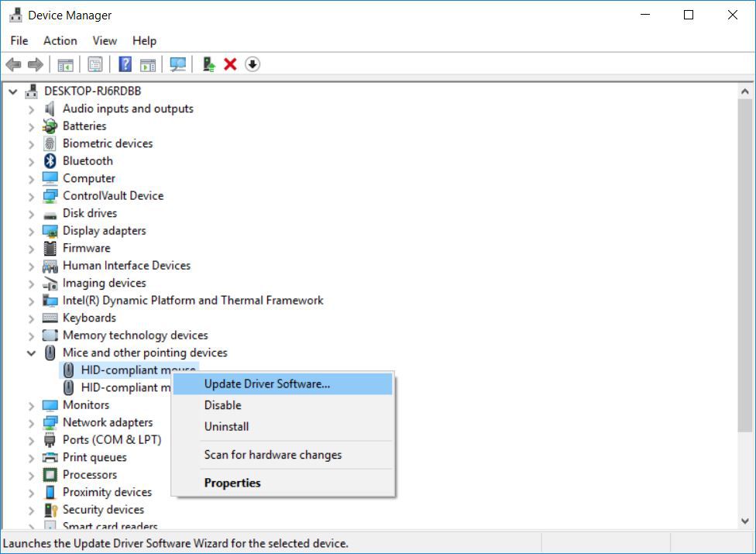This screenshot has height=554, width=756.
Task: Collapse the Mice and other pointing devices category
Action: pyautogui.click(x=31, y=353)
